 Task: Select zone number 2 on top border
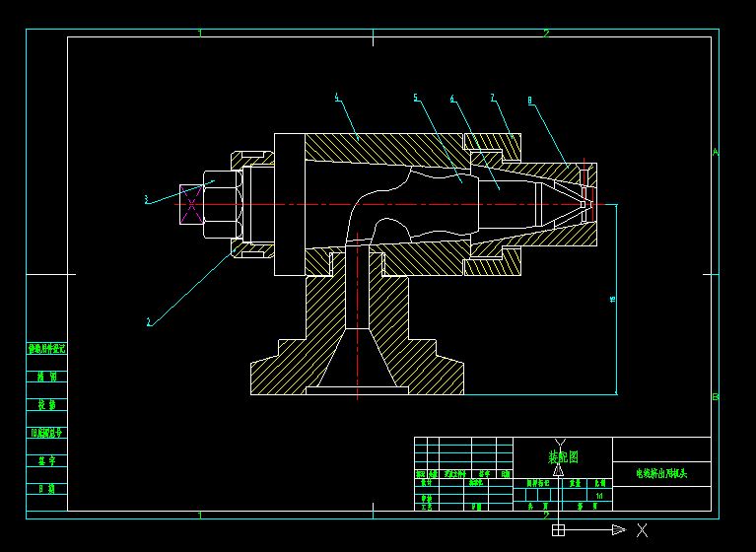546,34
